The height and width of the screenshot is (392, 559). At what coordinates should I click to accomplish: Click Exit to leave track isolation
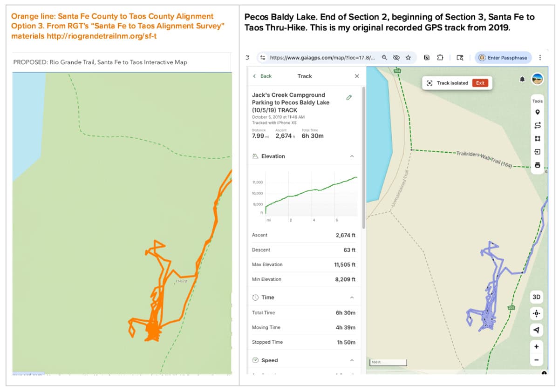coord(480,83)
